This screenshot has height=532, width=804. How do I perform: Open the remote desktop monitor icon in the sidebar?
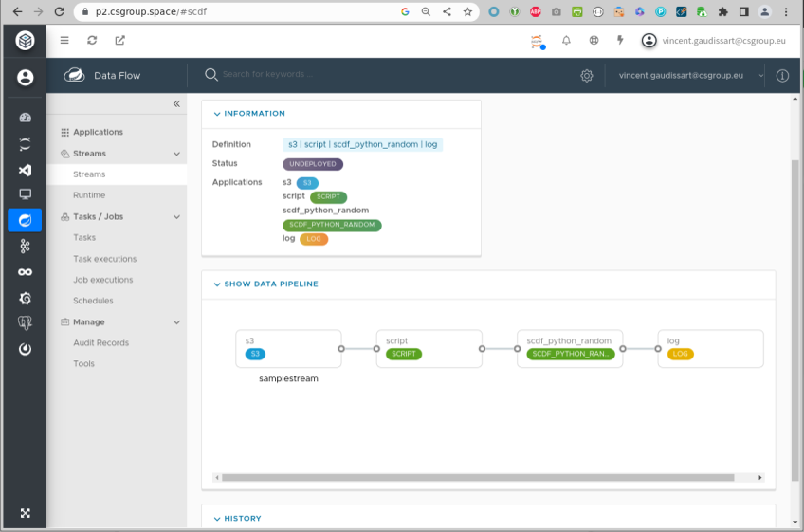point(25,193)
